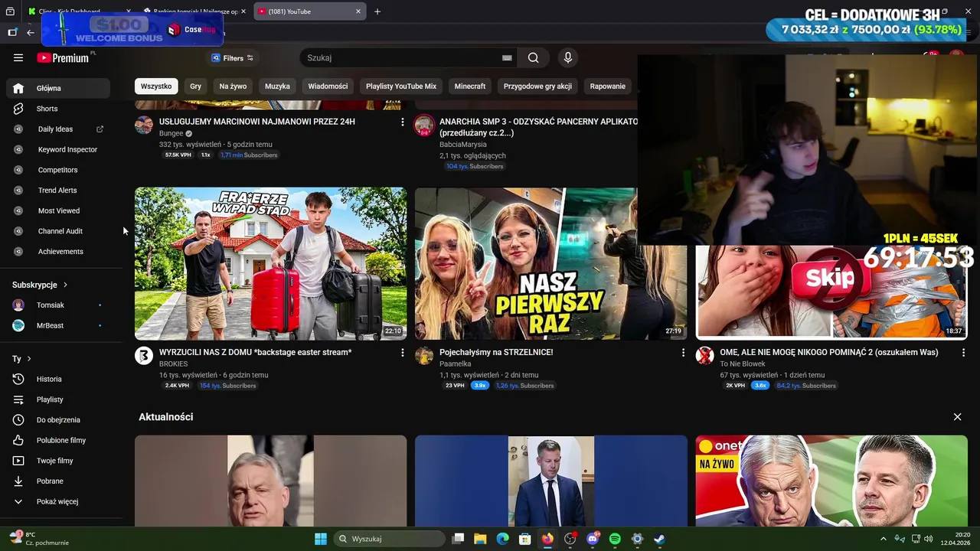Open WYRZUCILI NAS Z DOMU video thumbnail
The height and width of the screenshot is (551, 980).
pyautogui.click(x=271, y=263)
